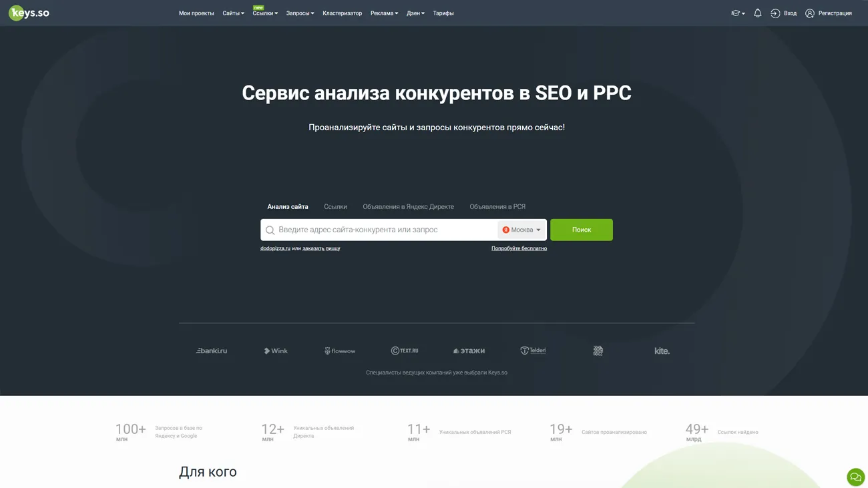
Task: Click the Yandex icon in region selector
Action: click(x=505, y=230)
